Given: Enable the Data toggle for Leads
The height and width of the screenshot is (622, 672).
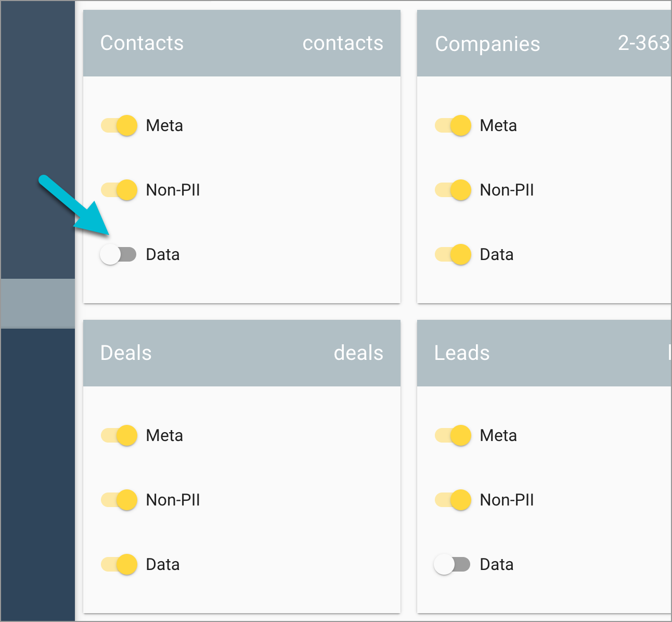Looking at the screenshot, I should point(452,564).
